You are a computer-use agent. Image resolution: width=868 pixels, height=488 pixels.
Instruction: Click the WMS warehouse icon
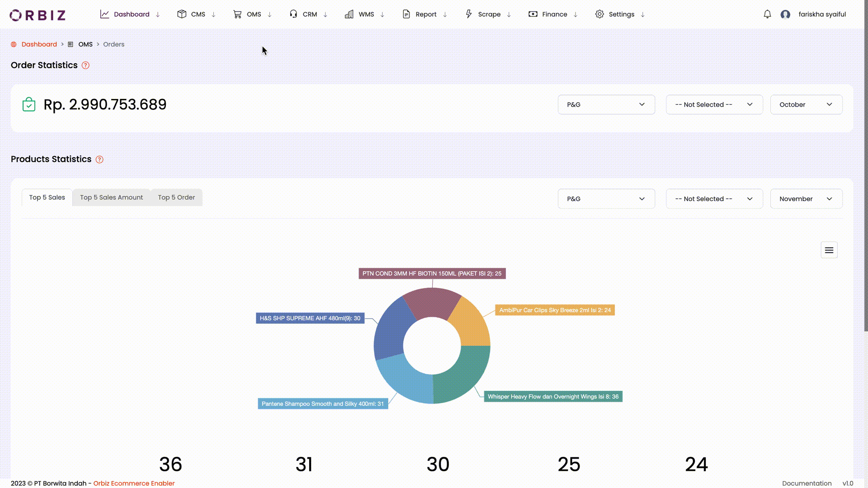(349, 14)
